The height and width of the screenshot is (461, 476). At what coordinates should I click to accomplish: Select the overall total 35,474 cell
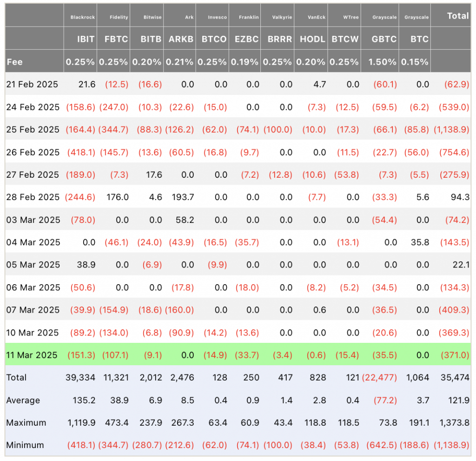[x=455, y=378]
